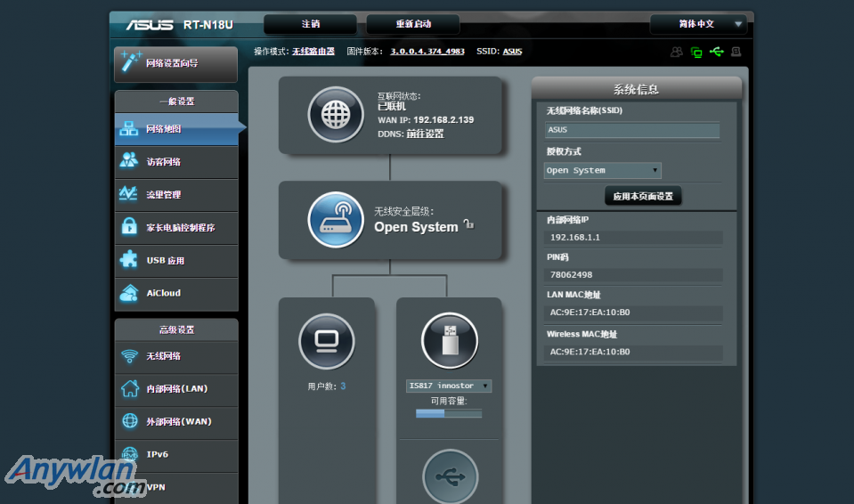Screen dimensions: 854x504
Task: Click the PIN码 value 78062498
Action: coord(572,275)
